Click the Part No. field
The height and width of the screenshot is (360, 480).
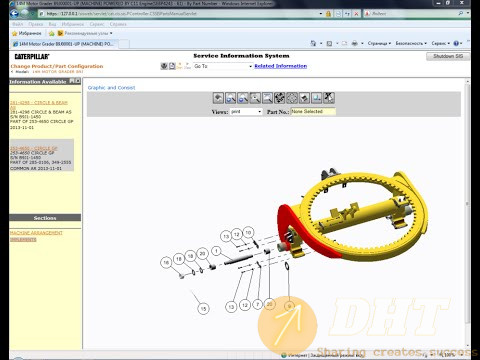coord(313,112)
